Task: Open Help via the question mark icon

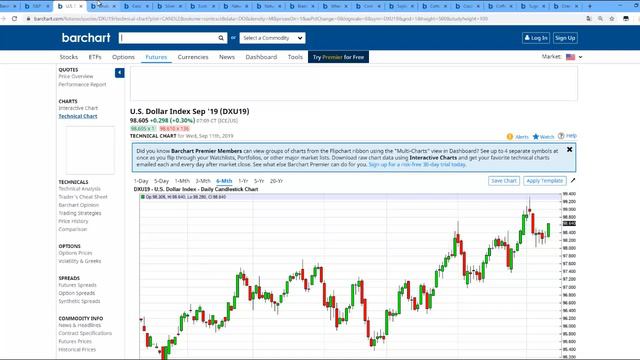Action: (561, 136)
